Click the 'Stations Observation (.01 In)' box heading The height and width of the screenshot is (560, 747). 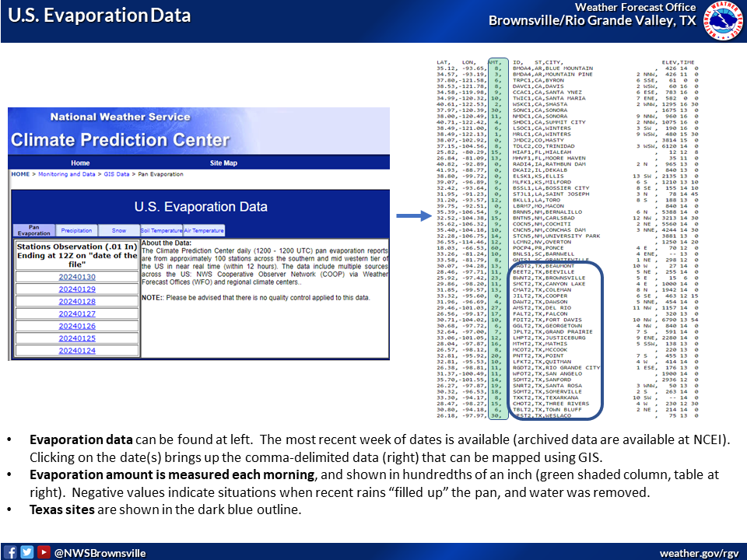click(x=77, y=255)
